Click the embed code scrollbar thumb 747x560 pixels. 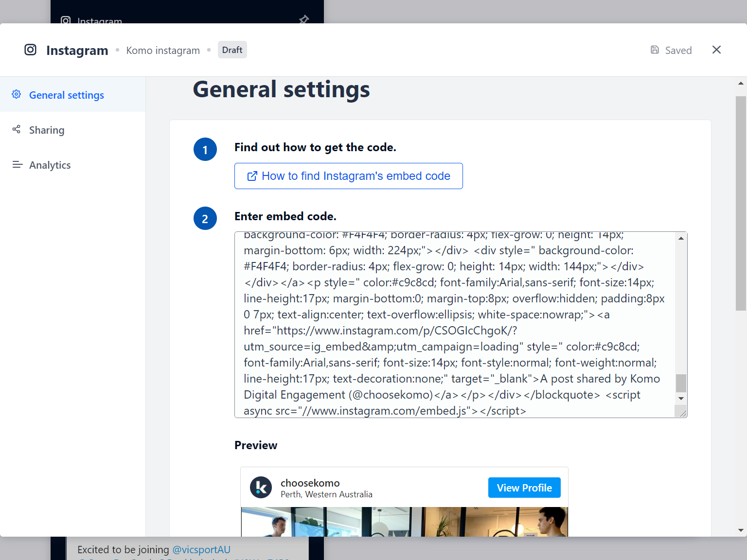pos(681,383)
